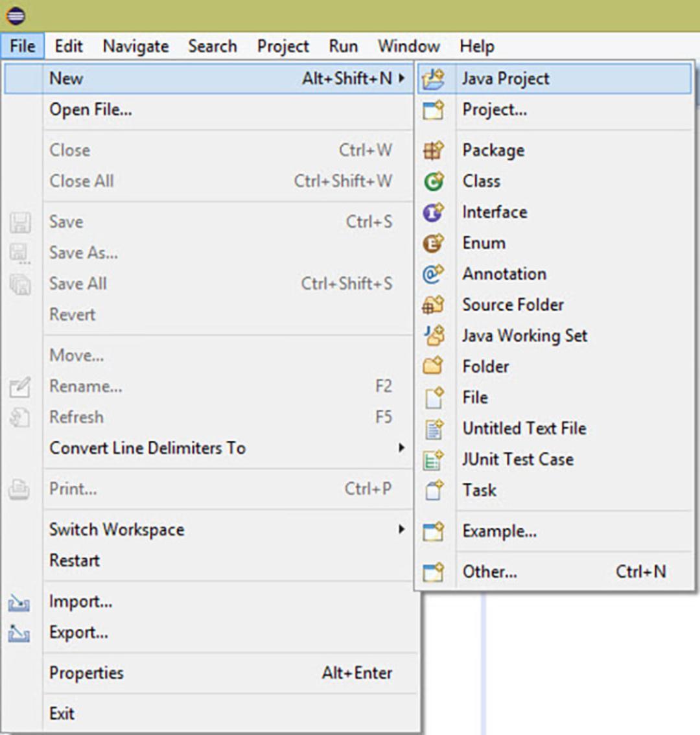Click the green Class icon
700x735 pixels.
pos(433,181)
